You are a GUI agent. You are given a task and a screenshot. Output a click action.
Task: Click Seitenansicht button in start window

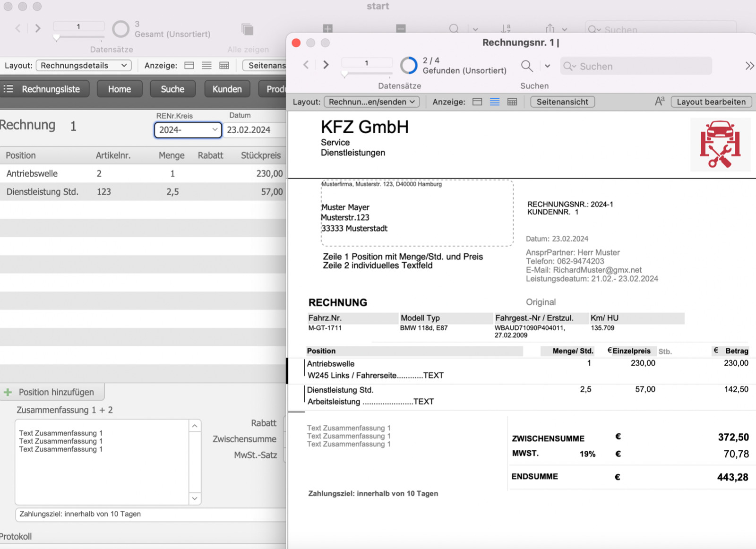(x=265, y=65)
